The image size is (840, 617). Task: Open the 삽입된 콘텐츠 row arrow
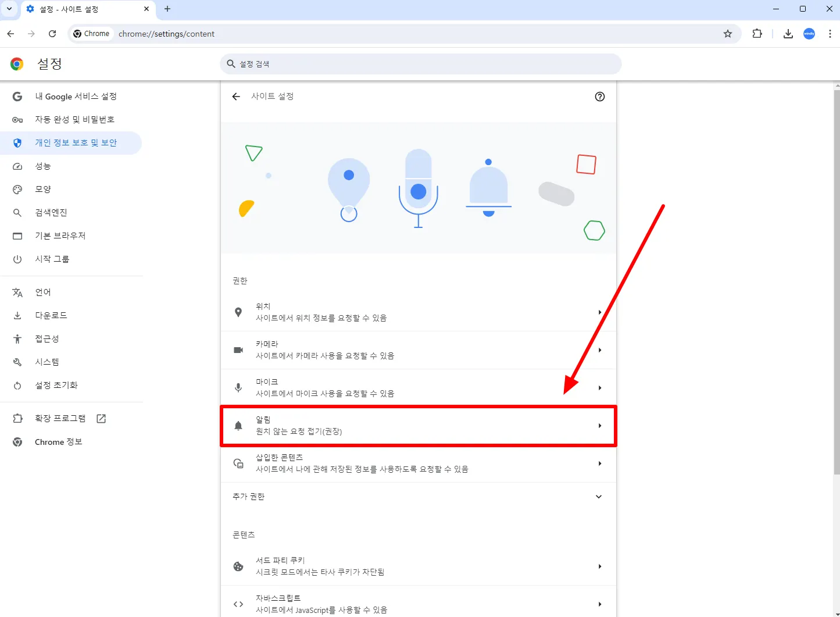click(600, 463)
